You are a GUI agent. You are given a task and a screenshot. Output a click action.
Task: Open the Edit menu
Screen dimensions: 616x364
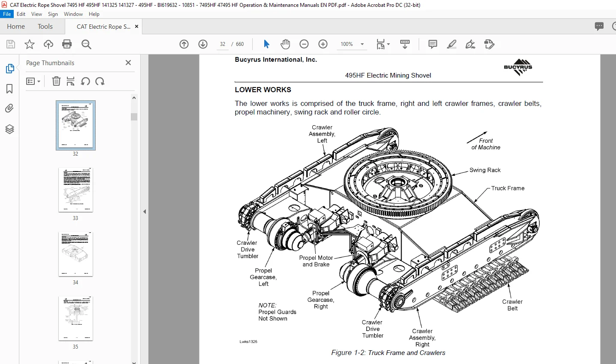click(21, 14)
